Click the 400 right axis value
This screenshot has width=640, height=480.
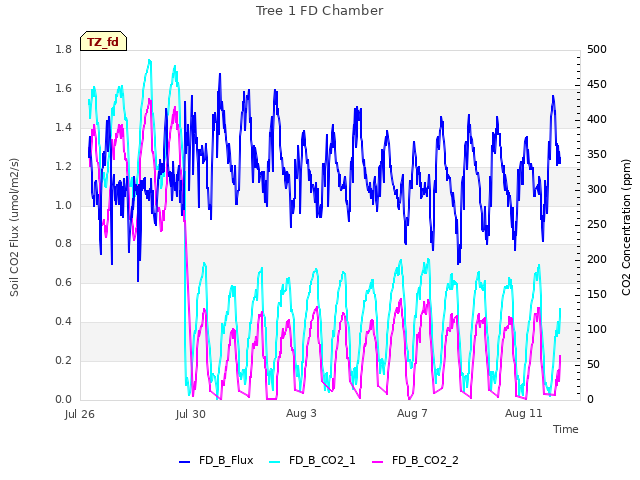coord(597,120)
